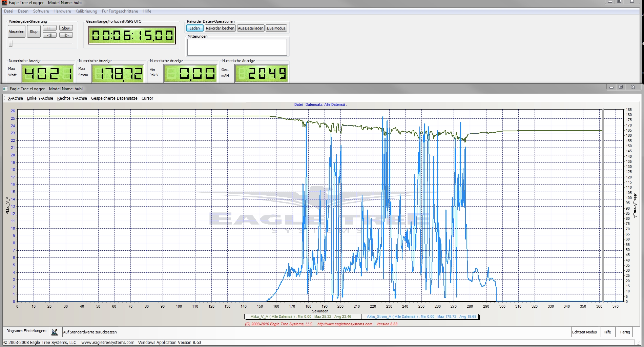This screenshot has height=347, width=644.
Task: Click the Akku_Strom_A legend entry
Action: (x=420, y=317)
